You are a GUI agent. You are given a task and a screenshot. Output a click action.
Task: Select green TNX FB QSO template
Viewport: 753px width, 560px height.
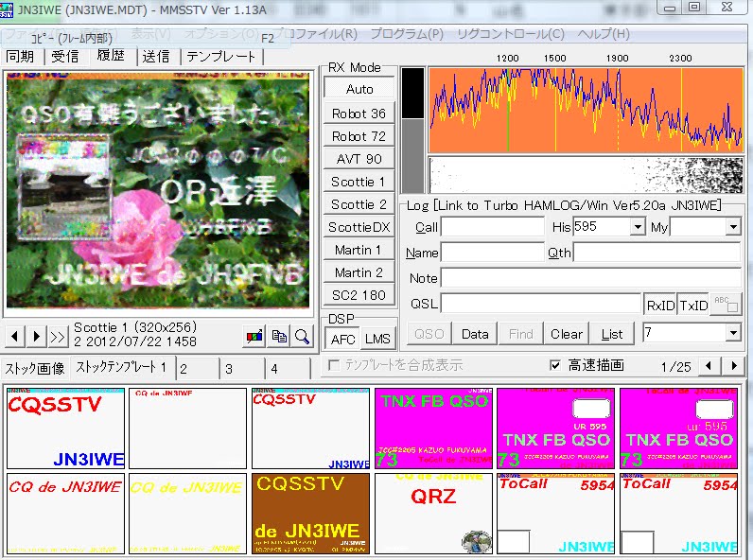tap(433, 429)
